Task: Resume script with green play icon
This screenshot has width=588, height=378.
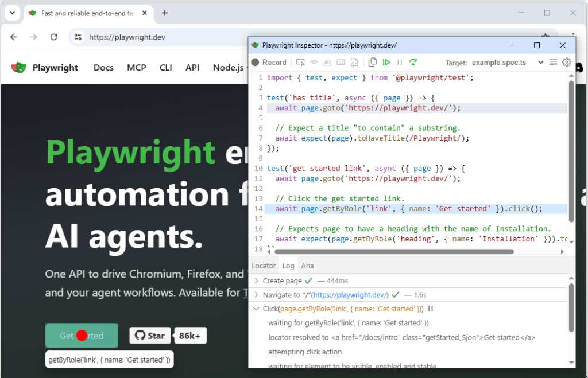Action: pos(386,62)
